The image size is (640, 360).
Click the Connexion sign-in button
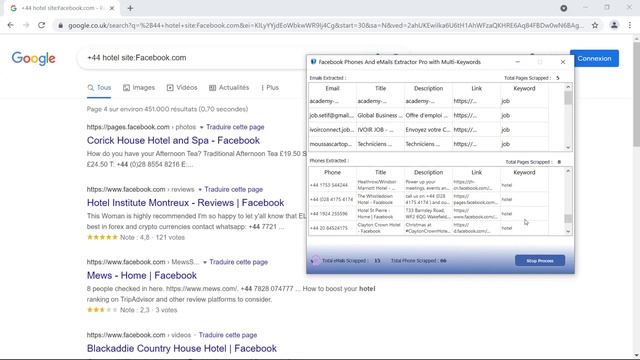594,58
